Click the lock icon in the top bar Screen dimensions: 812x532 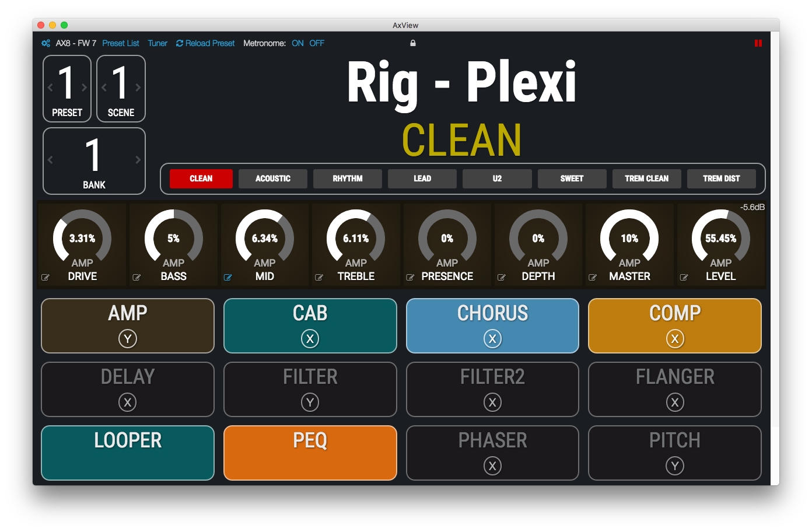click(x=413, y=43)
